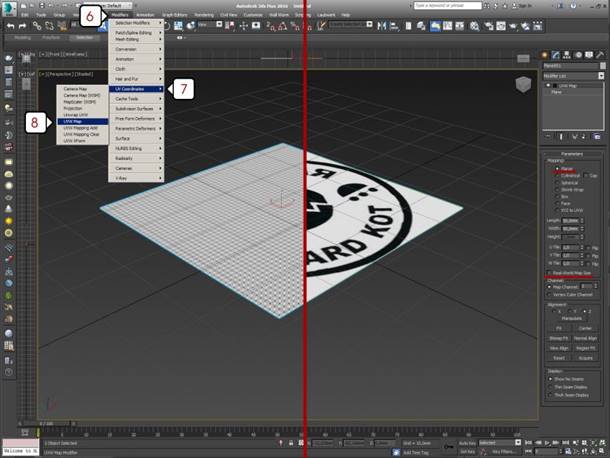Image resolution: width=610 pixels, height=458 pixels.
Task: Select the Select and Link tool
Action: tap(37, 26)
